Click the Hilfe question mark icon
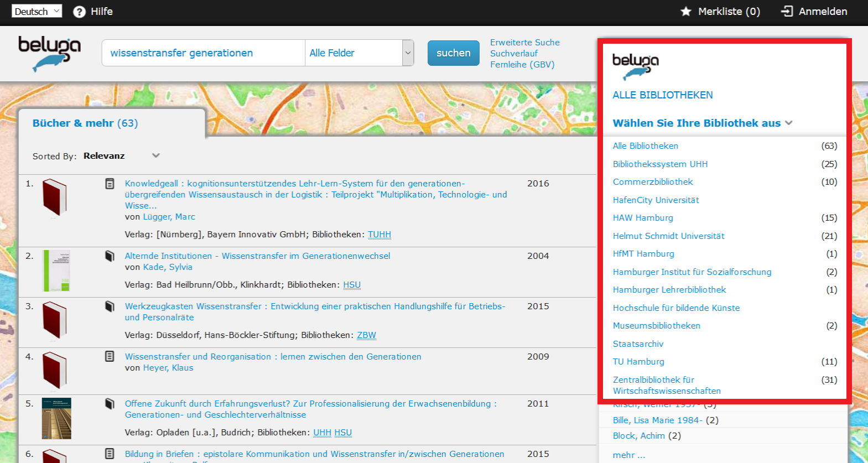868x463 pixels. [80, 12]
